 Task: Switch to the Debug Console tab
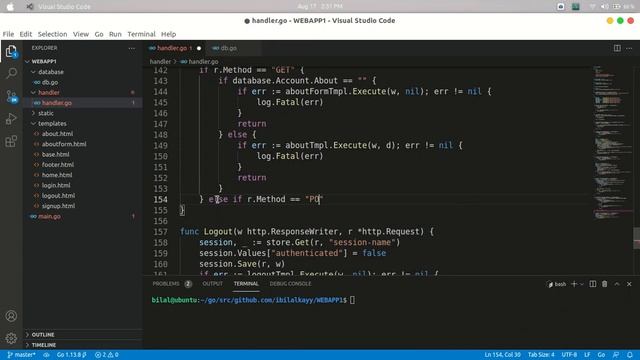(290, 284)
